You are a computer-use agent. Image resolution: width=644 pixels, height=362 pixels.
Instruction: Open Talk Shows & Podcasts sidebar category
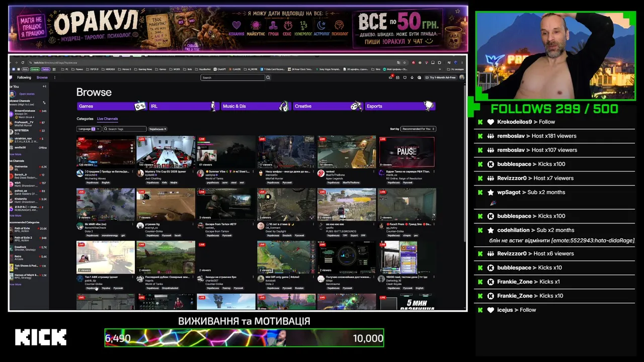pyautogui.click(x=28, y=266)
